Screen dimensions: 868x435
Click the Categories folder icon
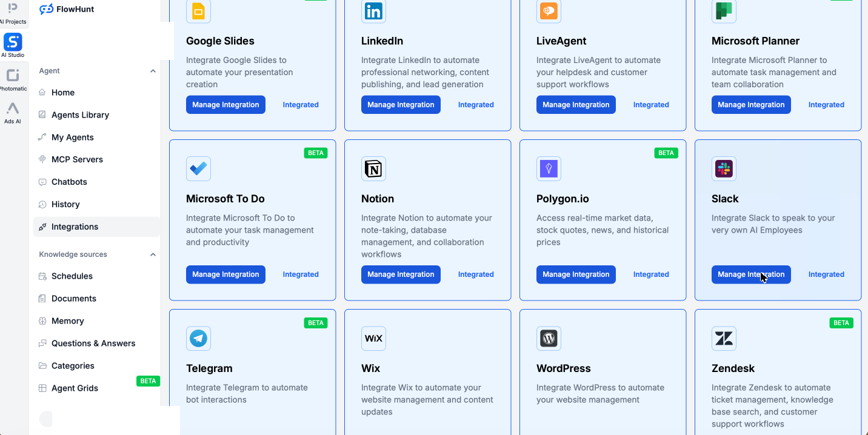click(x=42, y=366)
